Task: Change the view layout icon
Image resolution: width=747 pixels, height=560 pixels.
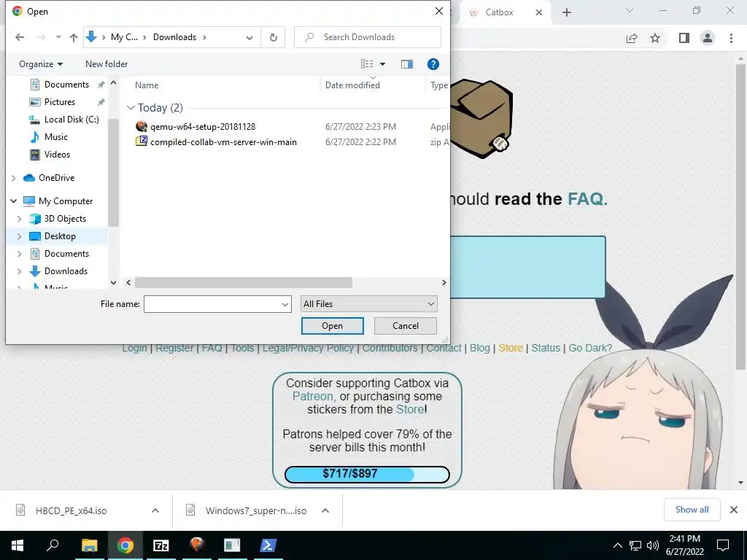Action: point(367,64)
